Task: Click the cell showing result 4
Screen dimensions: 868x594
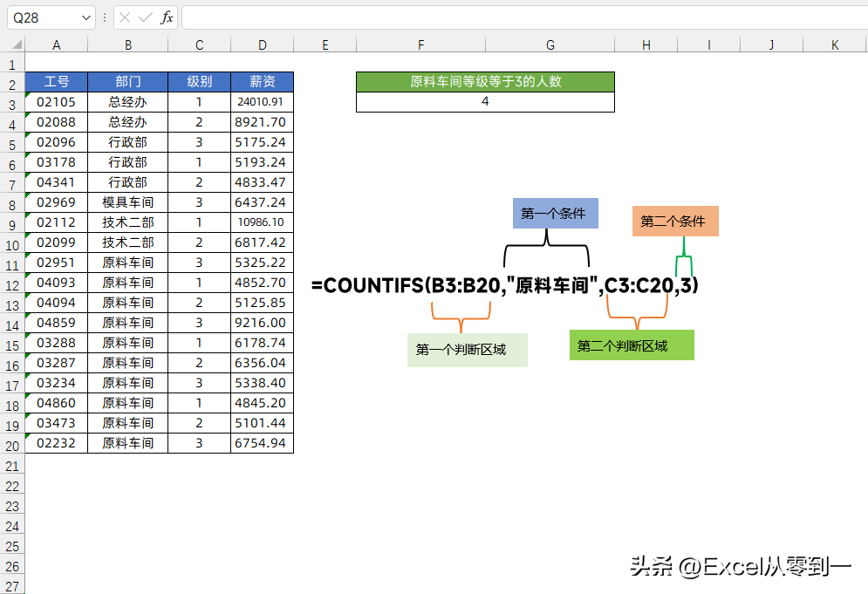Action: [485, 102]
